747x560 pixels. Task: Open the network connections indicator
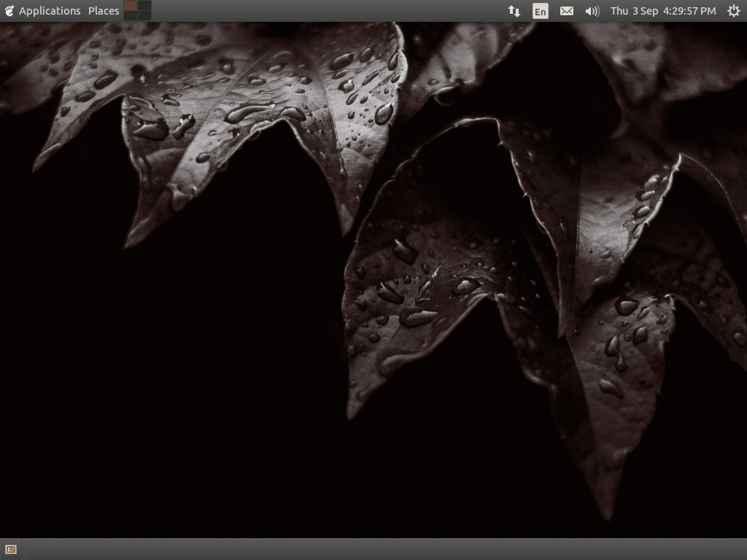point(514,11)
